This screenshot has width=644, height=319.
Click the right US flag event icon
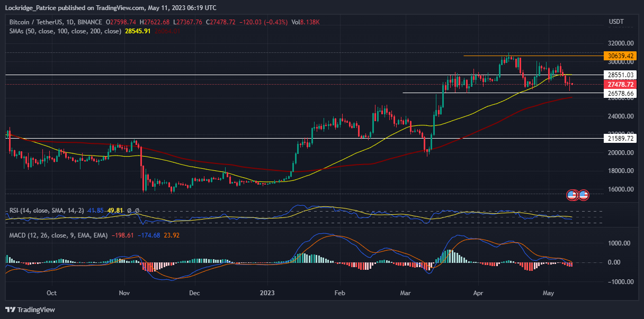583,195
